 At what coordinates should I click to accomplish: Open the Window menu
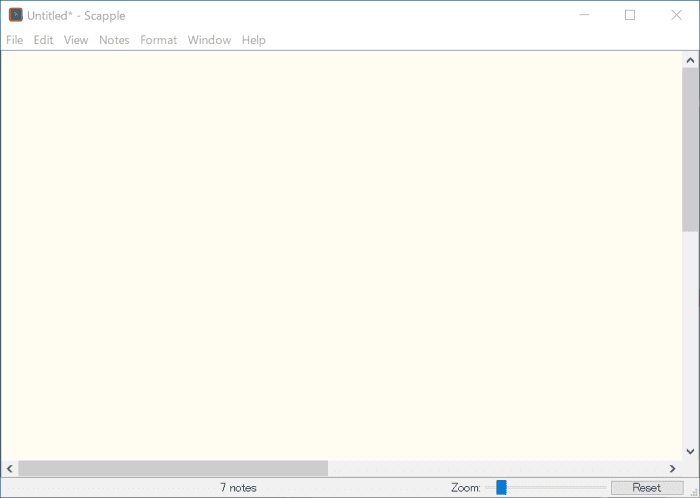pyautogui.click(x=209, y=40)
